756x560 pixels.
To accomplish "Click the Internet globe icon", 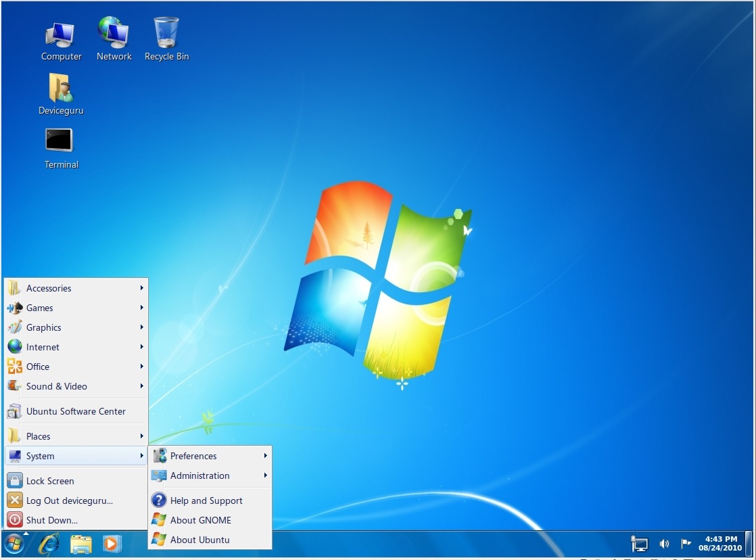I will (14, 347).
